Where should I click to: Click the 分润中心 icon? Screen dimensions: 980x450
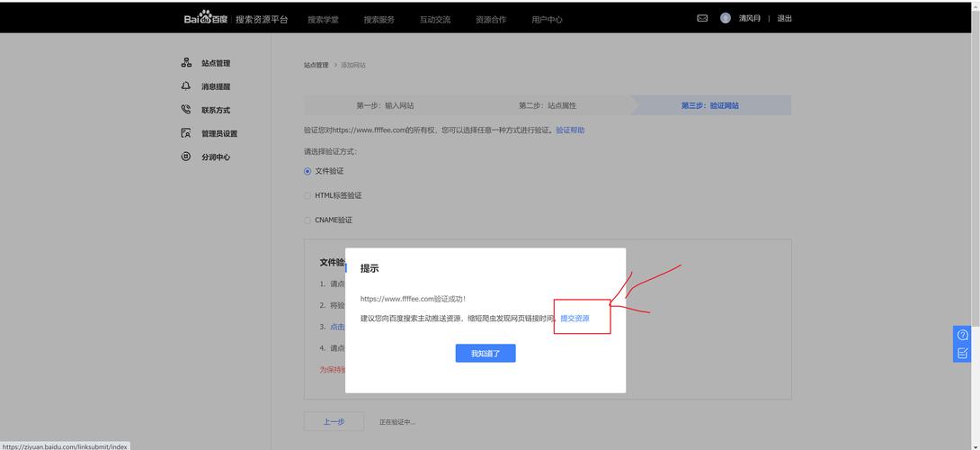(185, 157)
